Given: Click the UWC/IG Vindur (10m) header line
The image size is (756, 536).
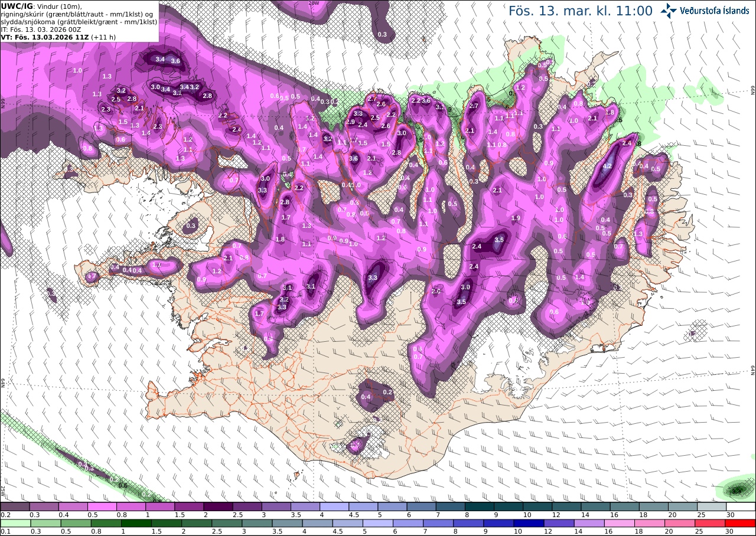Looking at the screenshot, I should point(41,6).
